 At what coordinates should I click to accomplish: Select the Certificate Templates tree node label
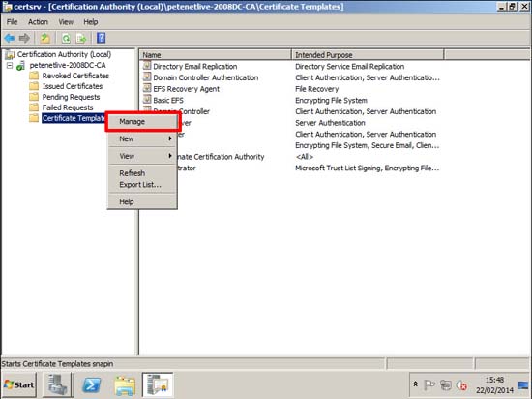pos(74,118)
